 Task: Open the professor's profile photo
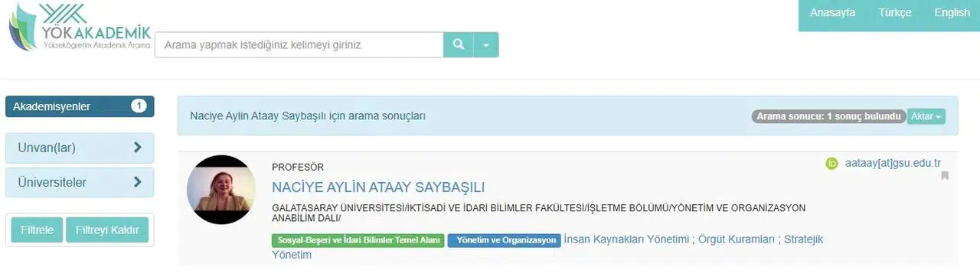(221, 190)
